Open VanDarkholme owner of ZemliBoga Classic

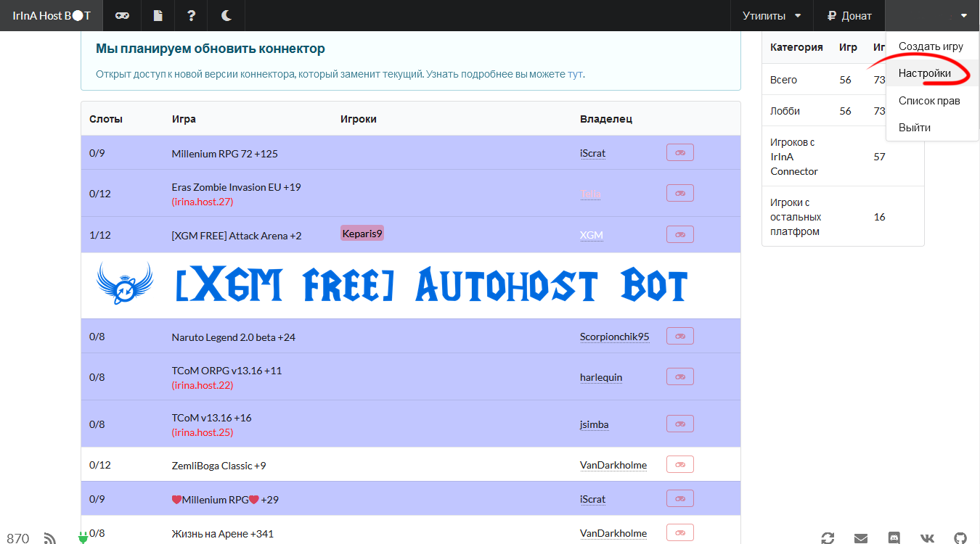point(613,465)
